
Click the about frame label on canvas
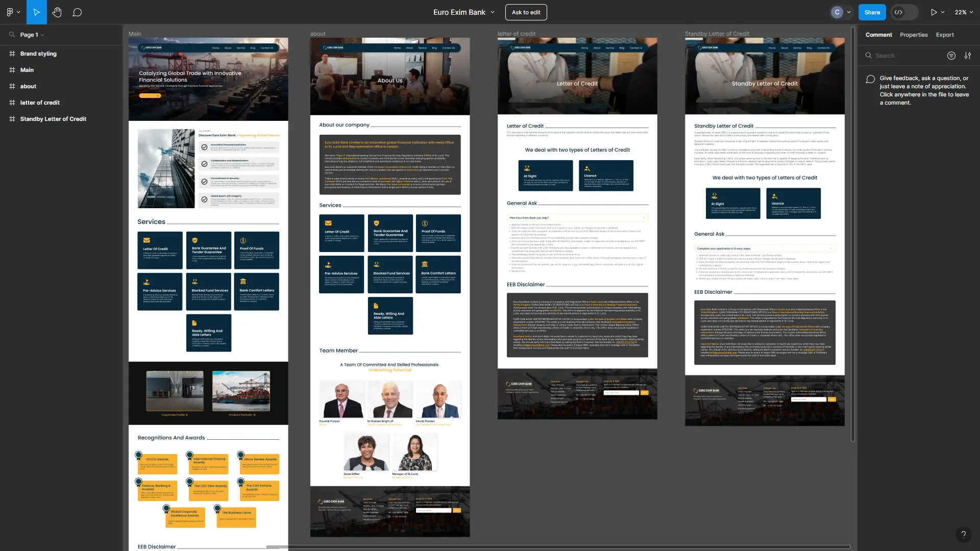(x=317, y=34)
